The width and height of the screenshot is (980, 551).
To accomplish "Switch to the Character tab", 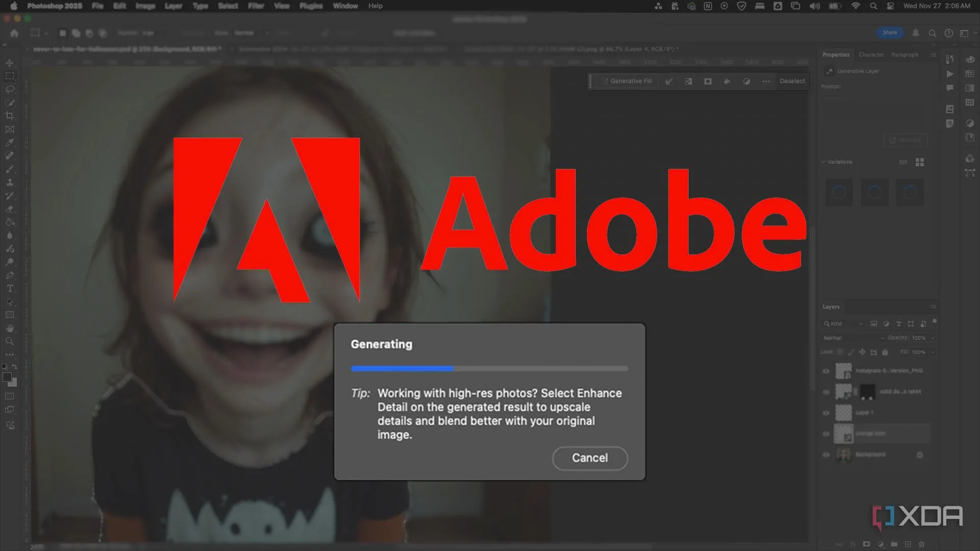I will tap(871, 55).
